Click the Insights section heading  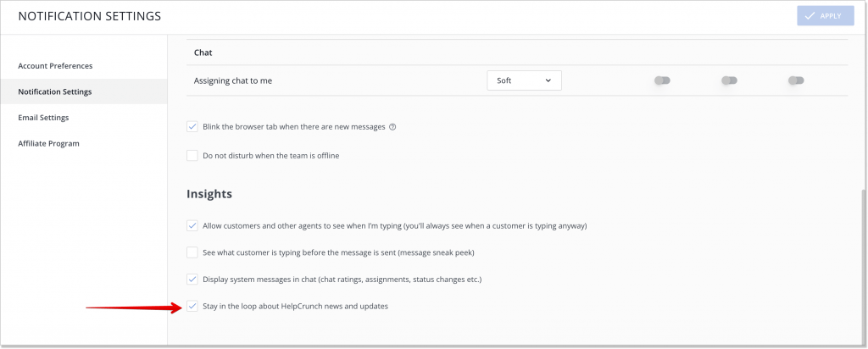(209, 194)
